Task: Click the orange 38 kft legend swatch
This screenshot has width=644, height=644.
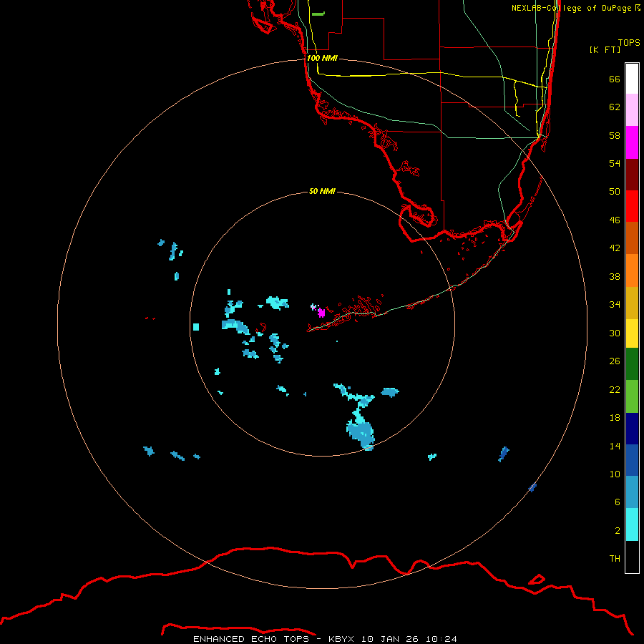Action: (x=632, y=270)
